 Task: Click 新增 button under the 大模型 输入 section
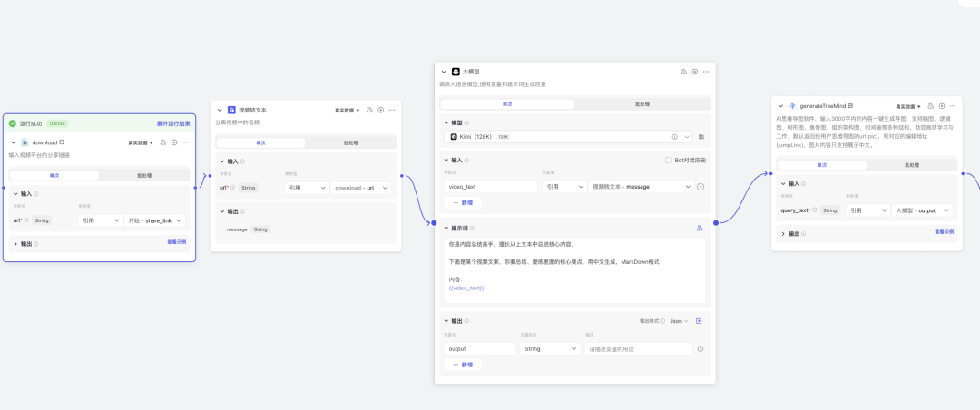(x=463, y=202)
